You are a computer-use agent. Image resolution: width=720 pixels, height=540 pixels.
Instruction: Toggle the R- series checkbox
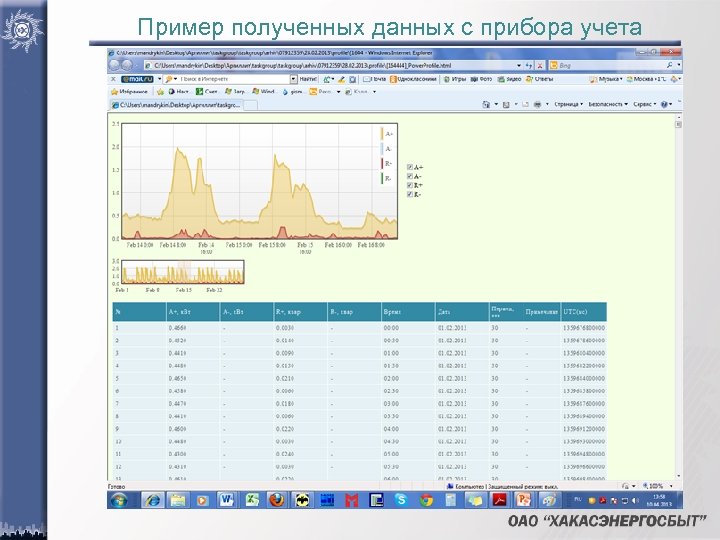[x=410, y=194]
